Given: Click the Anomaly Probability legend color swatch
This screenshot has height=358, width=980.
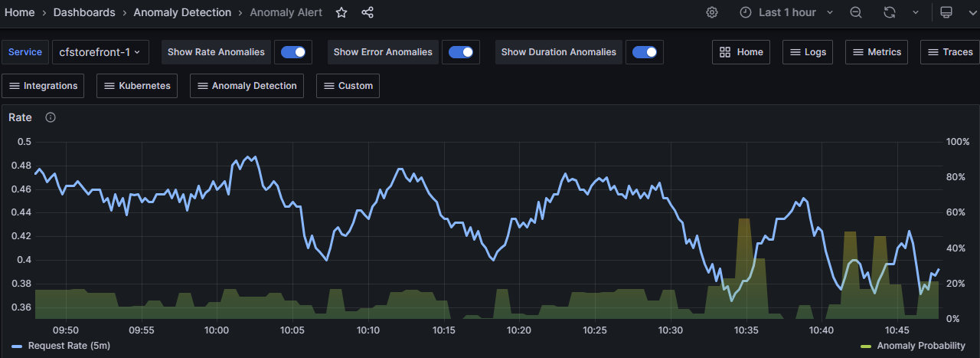Looking at the screenshot, I should (x=866, y=347).
